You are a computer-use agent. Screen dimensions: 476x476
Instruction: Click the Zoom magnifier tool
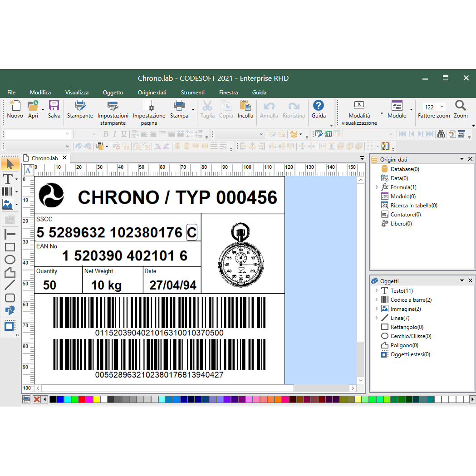[x=461, y=110]
